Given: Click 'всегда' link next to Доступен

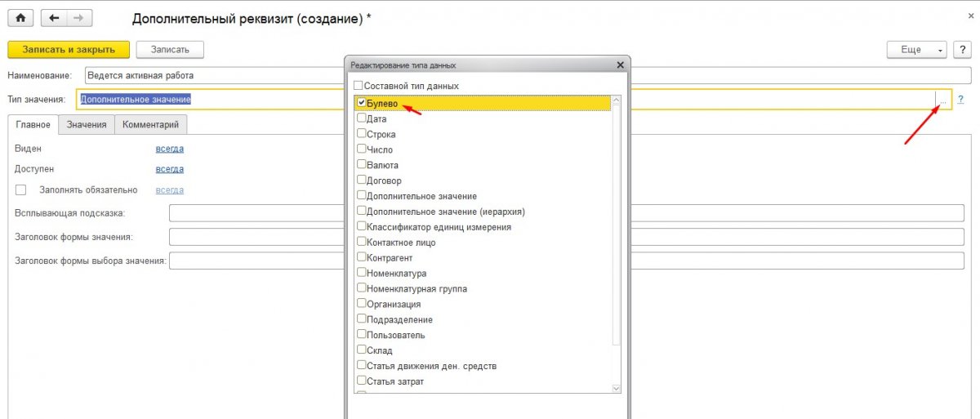Looking at the screenshot, I should pyautogui.click(x=170, y=169).
